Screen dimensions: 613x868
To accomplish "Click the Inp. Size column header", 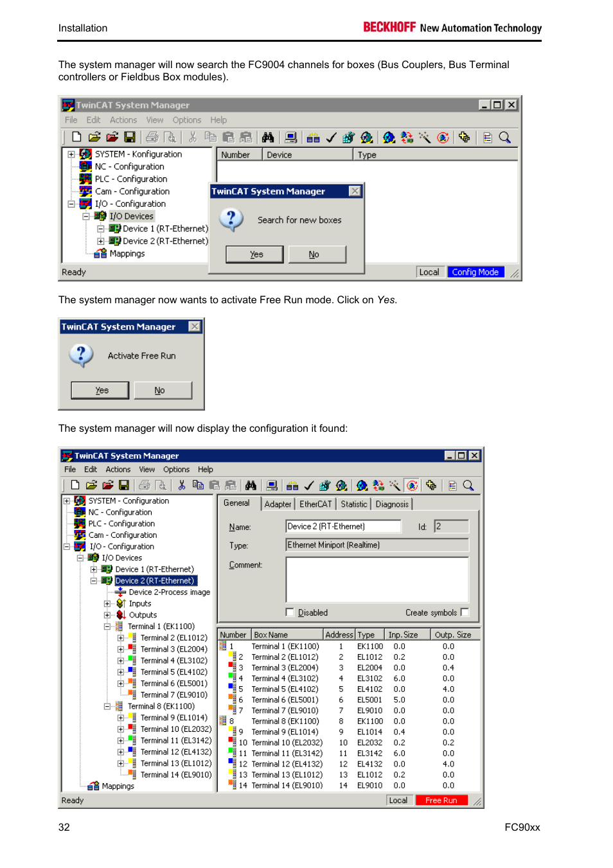I will (407, 635).
